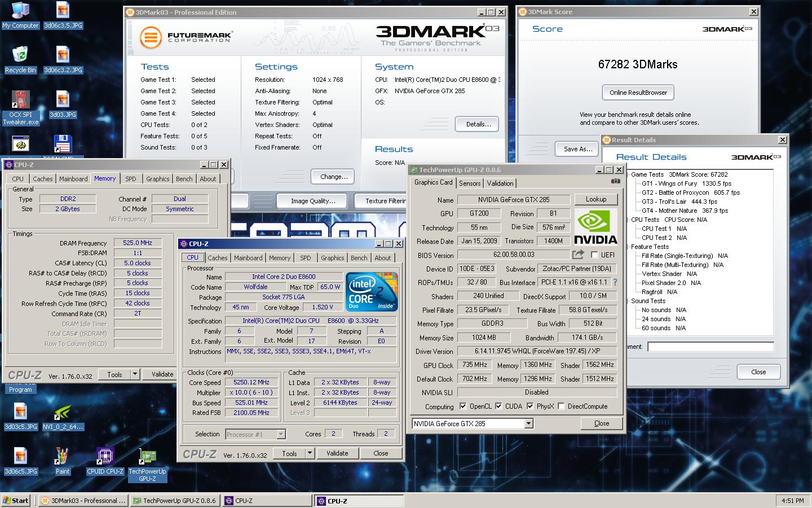812x508 pixels.
Task: Open SPD tab in front CPU-Z
Action: 306,257
